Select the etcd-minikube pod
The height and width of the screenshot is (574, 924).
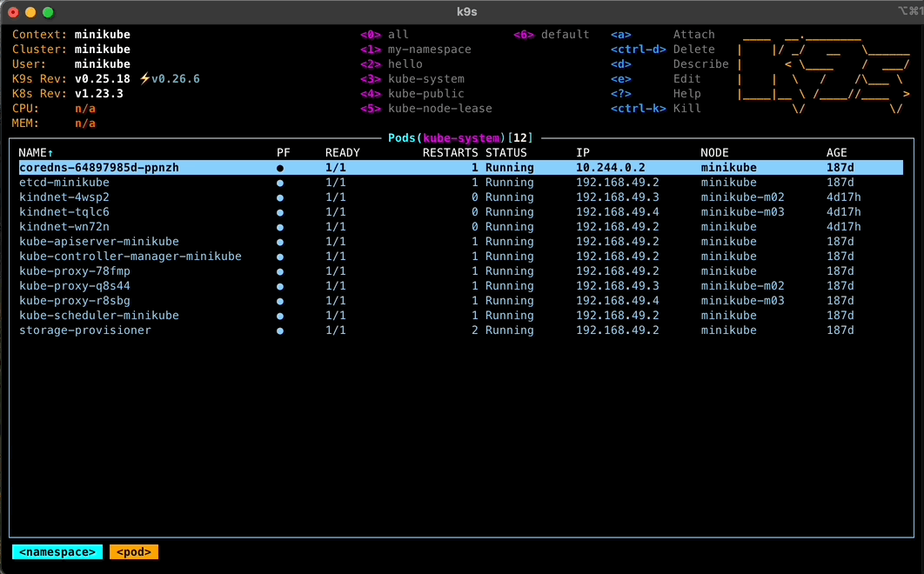pyautogui.click(x=461, y=182)
